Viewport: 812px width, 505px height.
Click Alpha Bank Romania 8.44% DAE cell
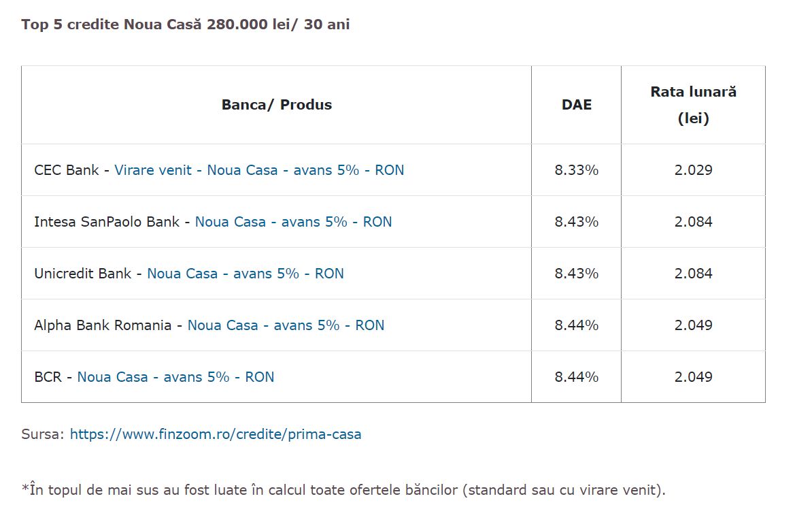pos(577,325)
